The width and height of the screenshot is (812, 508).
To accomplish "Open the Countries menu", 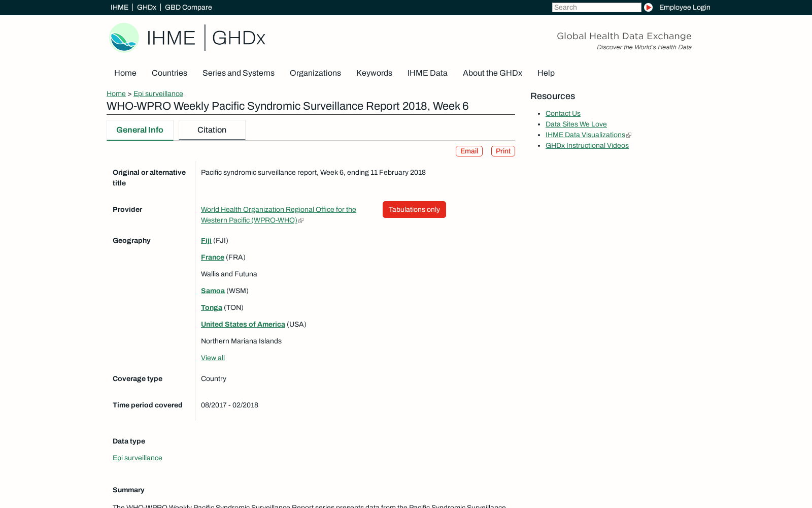I will coord(170,73).
